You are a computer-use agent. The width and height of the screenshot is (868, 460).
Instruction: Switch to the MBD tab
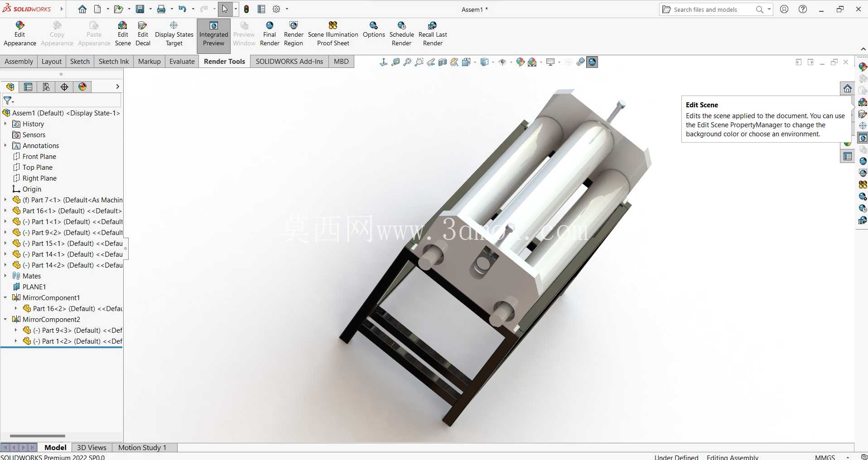(x=341, y=62)
